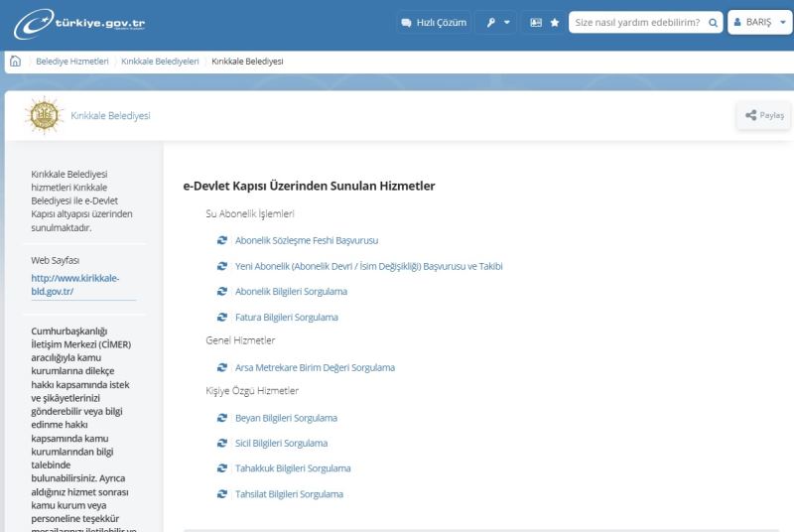Click the 'Size nasıl yardım edebilirim?' search field
The height and width of the screenshot is (532, 794).
pos(637,22)
